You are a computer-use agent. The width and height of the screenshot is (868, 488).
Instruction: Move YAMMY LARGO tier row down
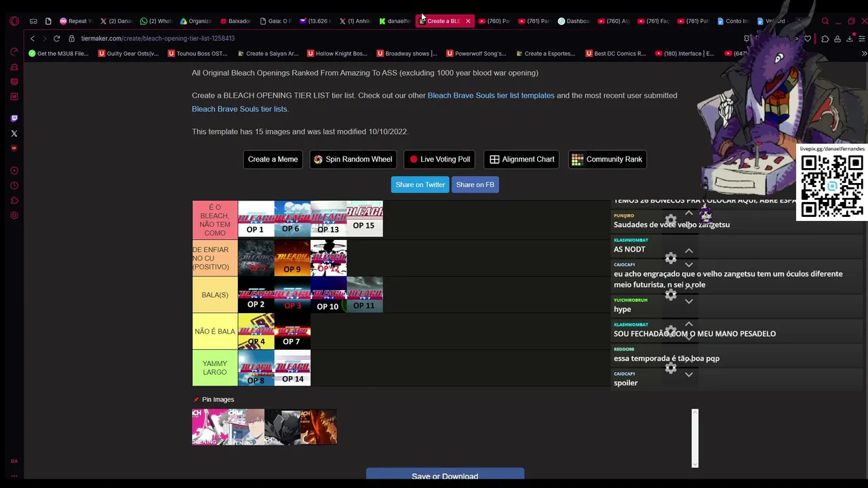[689, 375]
